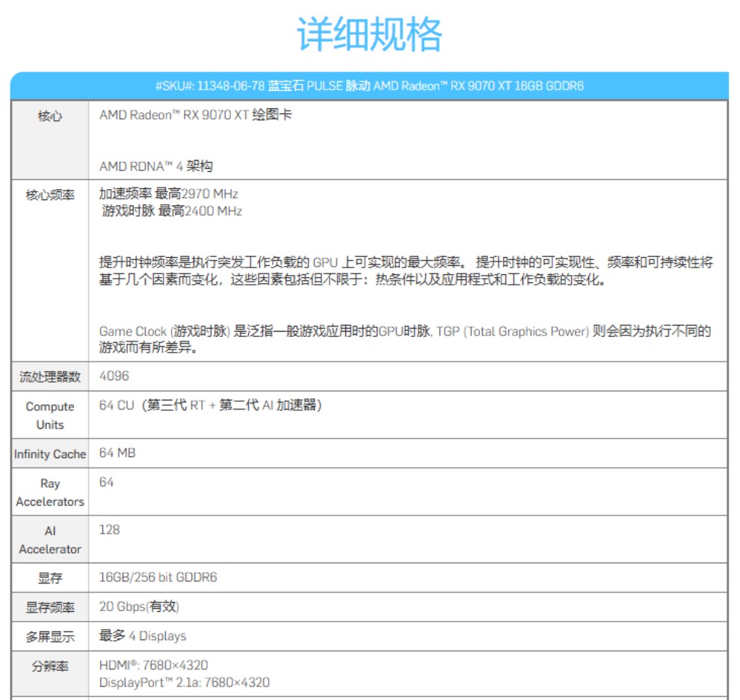Click the Ray Accelerators row label
The width and height of the screenshot is (740, 700).
coord(50,492)
